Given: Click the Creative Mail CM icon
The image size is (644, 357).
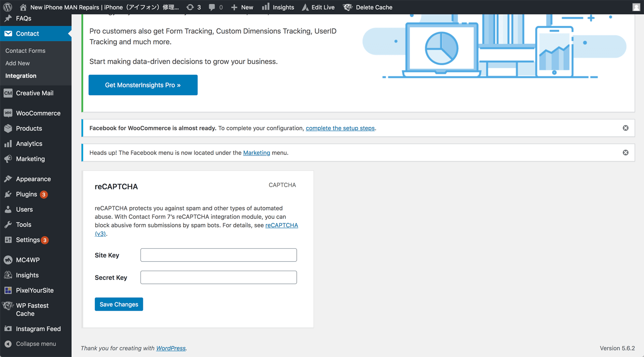Looking at the screenshot, I should point(8,93).
